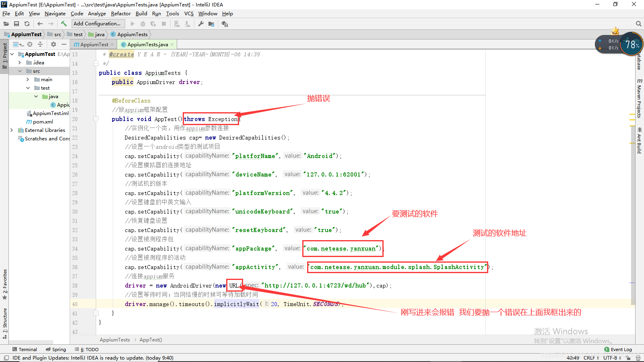Click the Save All toolbar icon

pyautogui.click(x=17, y=24)
